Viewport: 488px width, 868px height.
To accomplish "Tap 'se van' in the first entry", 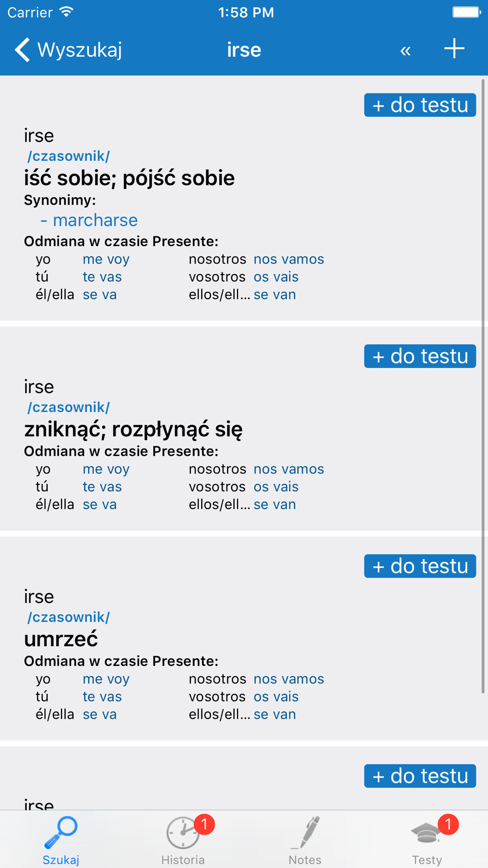I will 275,295.
